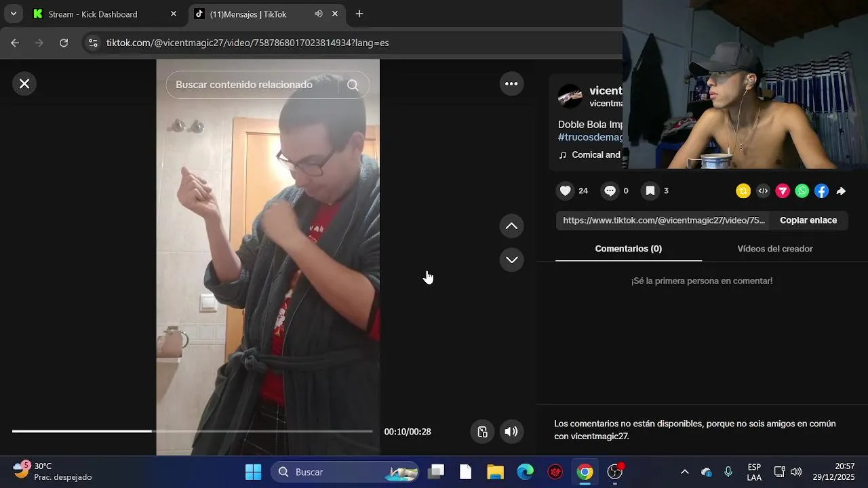Viewport: 868px width, 488px height.
Task: Send to friends via the red paper-plane icon
Action: 783,191
